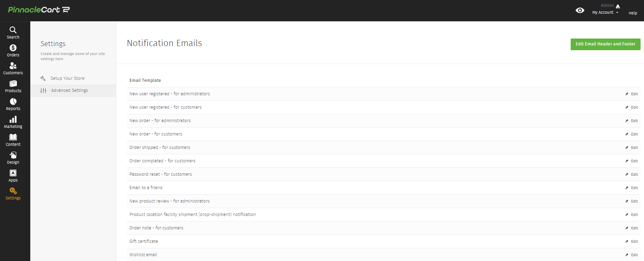Edit the Wishlist email template
Image resolution: width=644 pixels, height=261 pixels.
[632, 255]
